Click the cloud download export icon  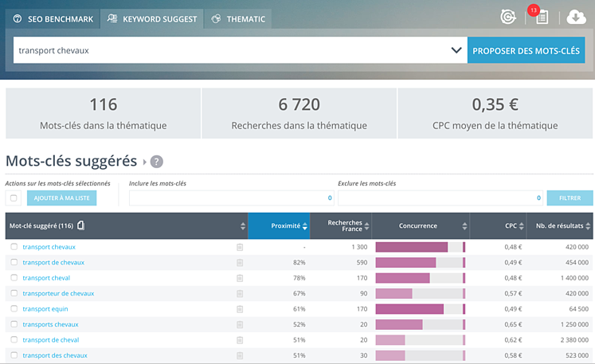pos(576,17)
